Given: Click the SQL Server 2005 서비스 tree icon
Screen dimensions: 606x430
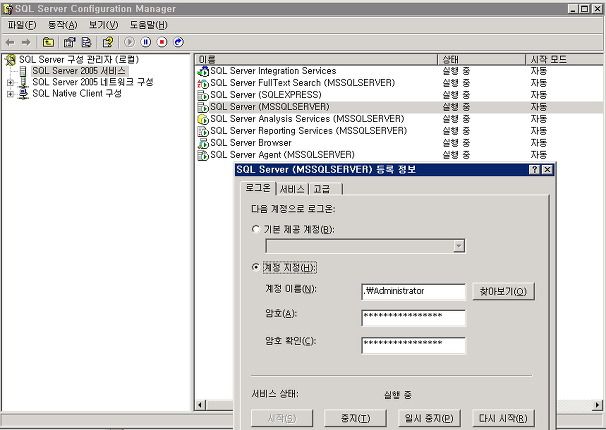Looking at the screenshot, I should point(23,71).
